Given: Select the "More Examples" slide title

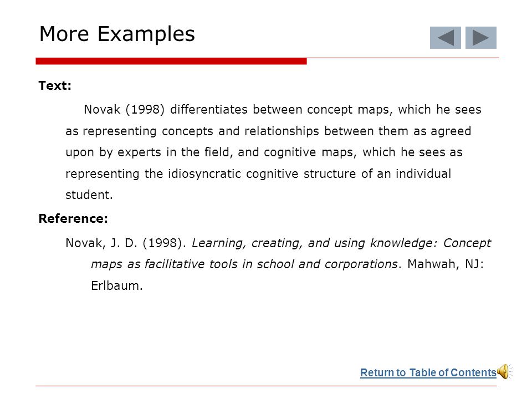Looking at the screenshot, I should [117, 34].
